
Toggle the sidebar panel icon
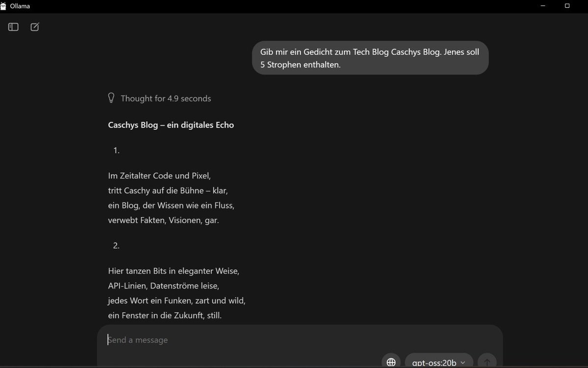click(x=13, y=27)
